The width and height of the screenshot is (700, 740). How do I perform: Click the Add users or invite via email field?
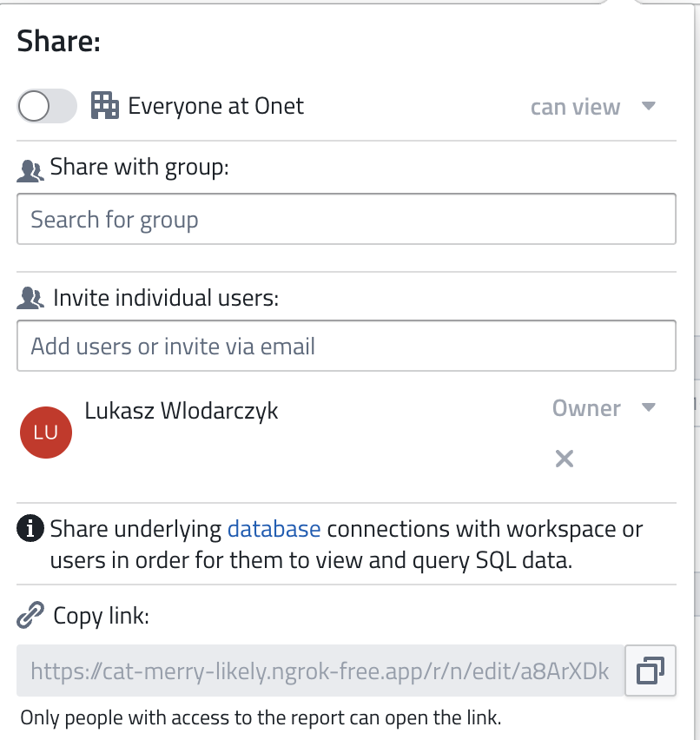click(347, 346)
